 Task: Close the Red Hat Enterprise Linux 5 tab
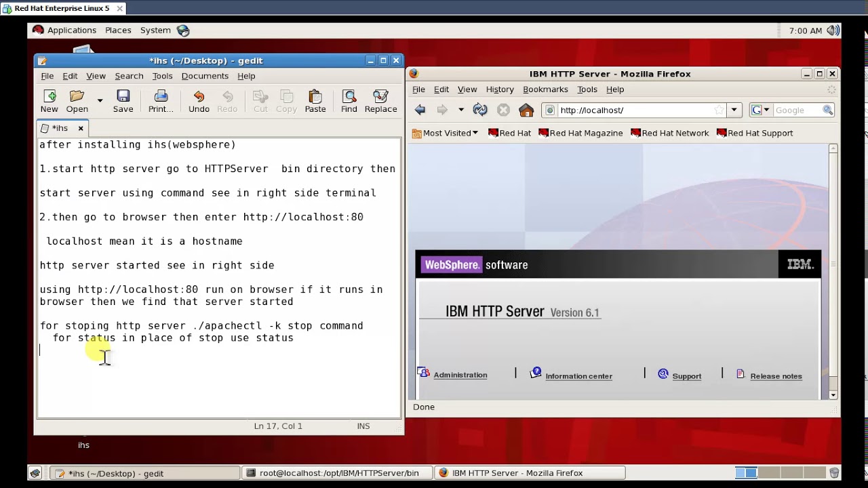(119, 8)
